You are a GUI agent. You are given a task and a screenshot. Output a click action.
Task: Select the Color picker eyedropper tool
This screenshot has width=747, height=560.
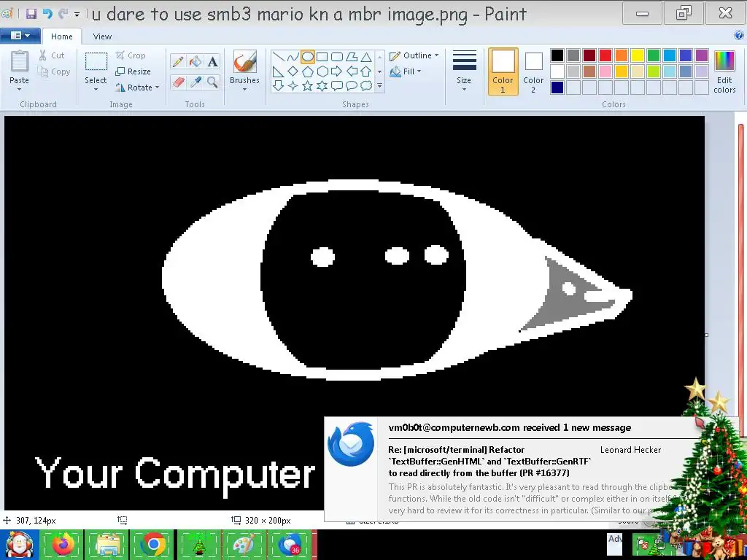pos(196,82)
